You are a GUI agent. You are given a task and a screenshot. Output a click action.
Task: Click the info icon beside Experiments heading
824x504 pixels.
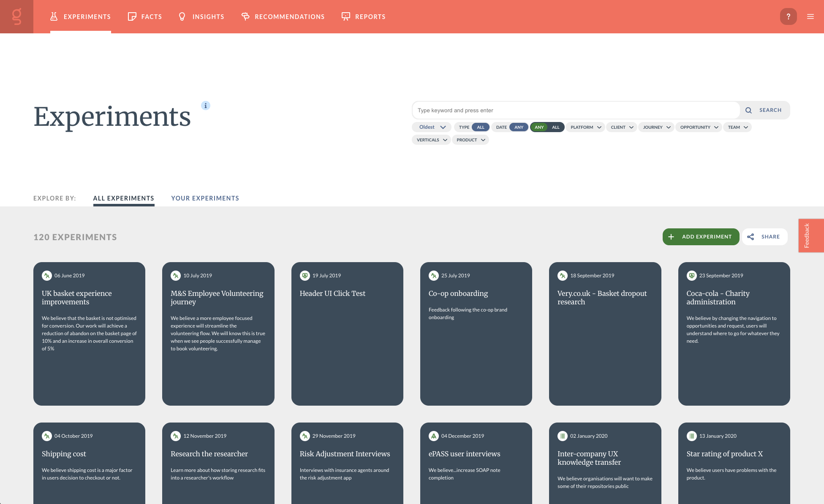205,106
